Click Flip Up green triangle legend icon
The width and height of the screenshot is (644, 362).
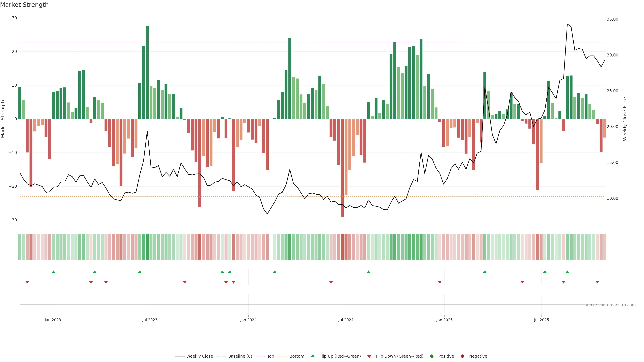[312, 356]
